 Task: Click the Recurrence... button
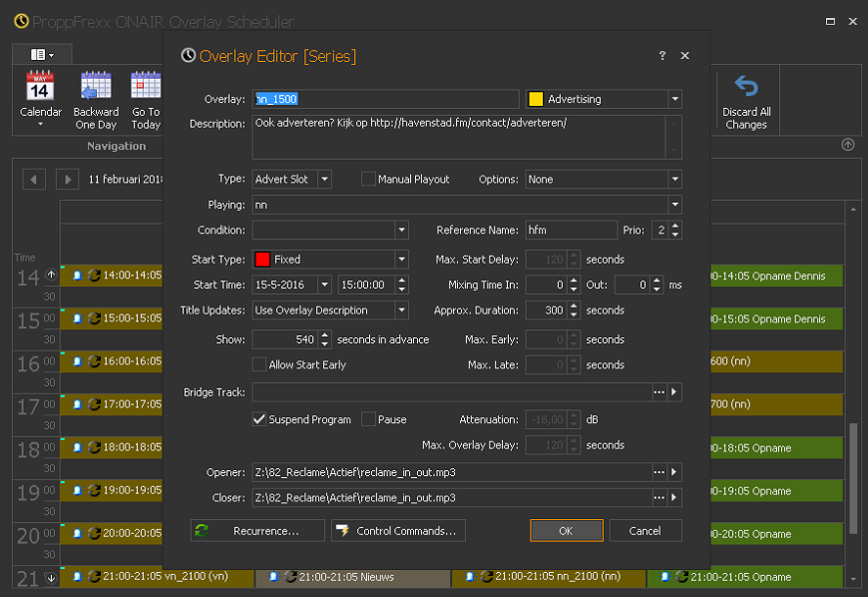coord(257,531)
